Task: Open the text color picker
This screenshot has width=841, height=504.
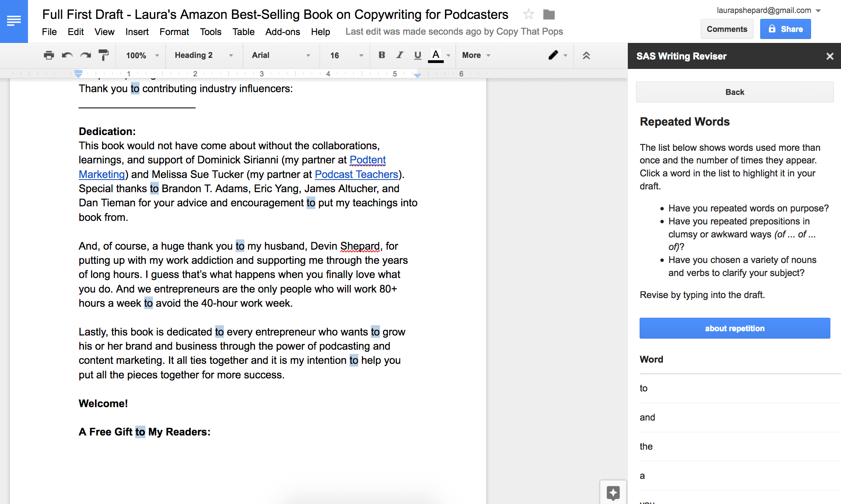Action: click(435, 55)
